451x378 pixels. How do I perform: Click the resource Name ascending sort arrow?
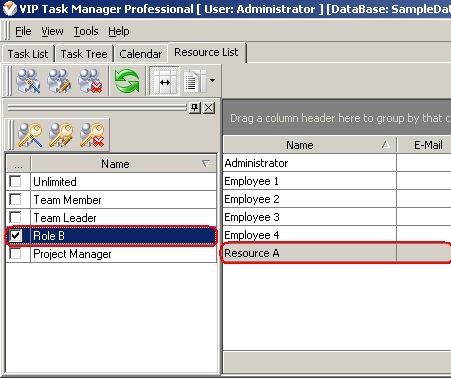pos(386,145)
